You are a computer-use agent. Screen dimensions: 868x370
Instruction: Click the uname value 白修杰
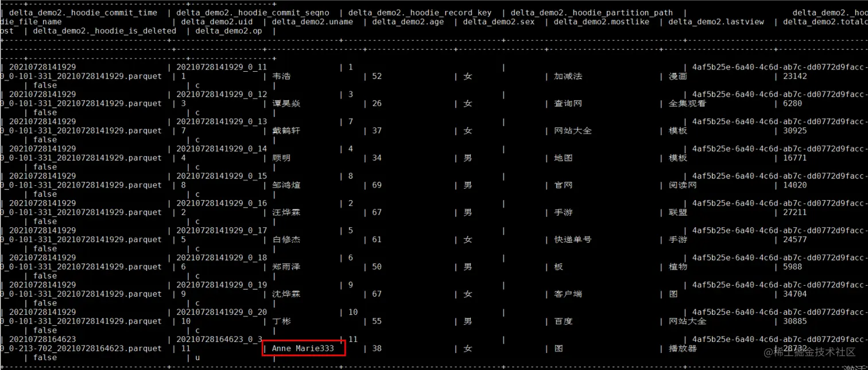point(286,240)
